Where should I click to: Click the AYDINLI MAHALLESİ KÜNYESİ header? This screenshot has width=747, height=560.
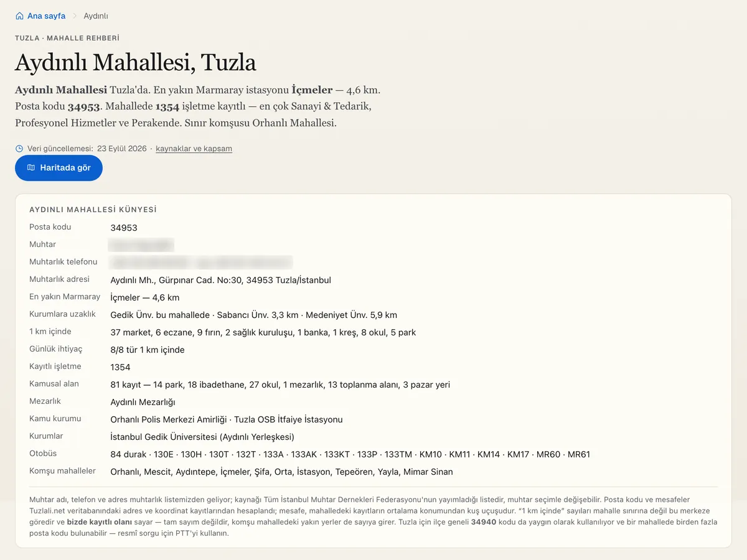pyautogui.click(x=93, y=210)
